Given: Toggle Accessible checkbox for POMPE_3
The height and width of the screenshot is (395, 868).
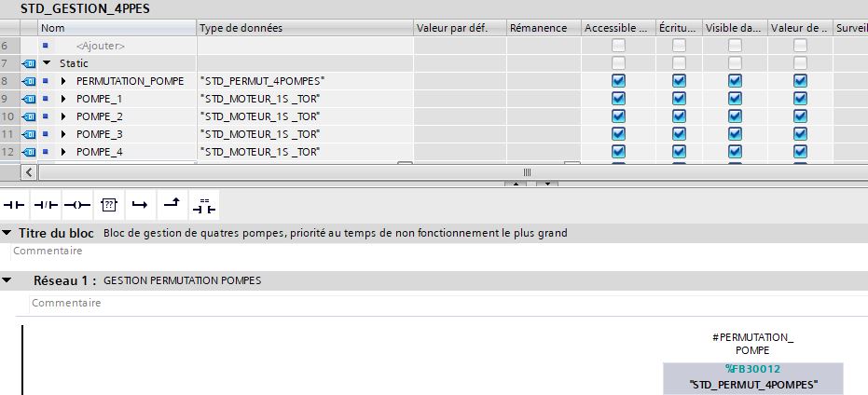Looking at the screenshot, I should pyautogui.click(x=618, y=134).
